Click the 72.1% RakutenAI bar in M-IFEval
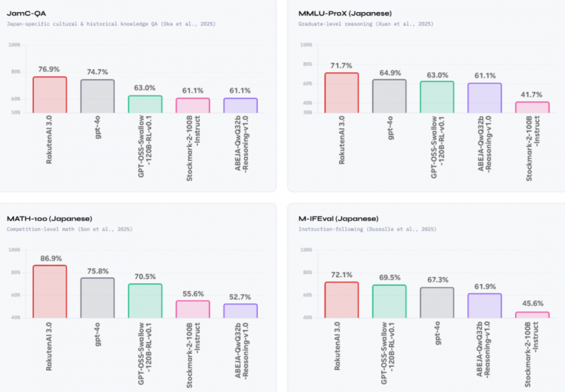Screen dimensions: 565x392 (341, 299)
